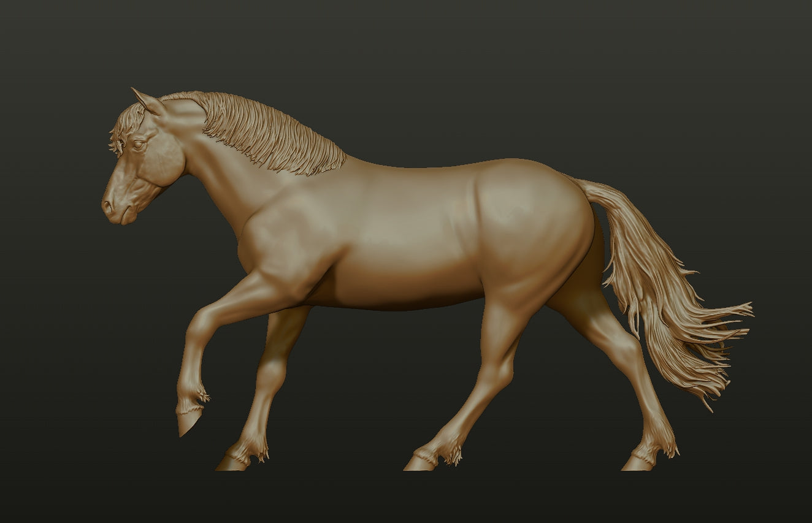Click the standing front leg's hoof
Viewport: 812px width, 523px height.
(x=232, y=464)
